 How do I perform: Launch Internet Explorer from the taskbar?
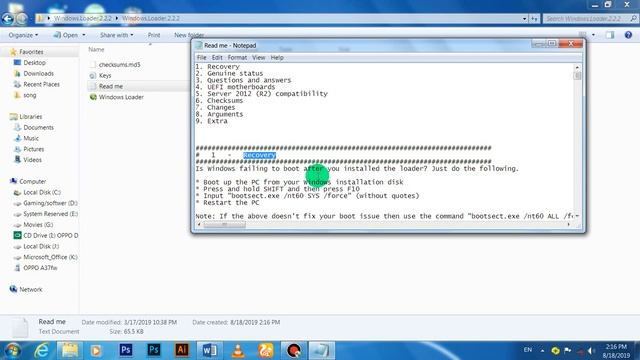[41, 351]
